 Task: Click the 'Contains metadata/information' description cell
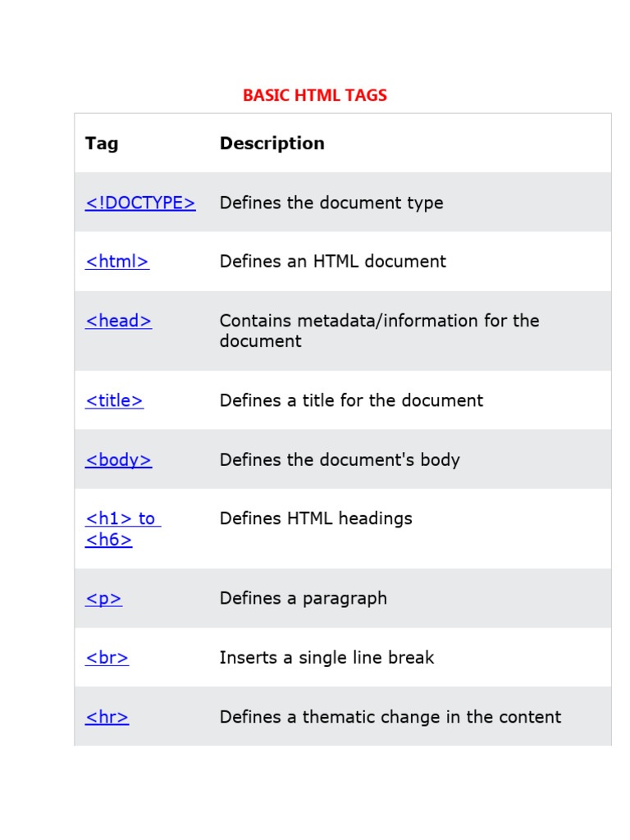pos(379,331)
